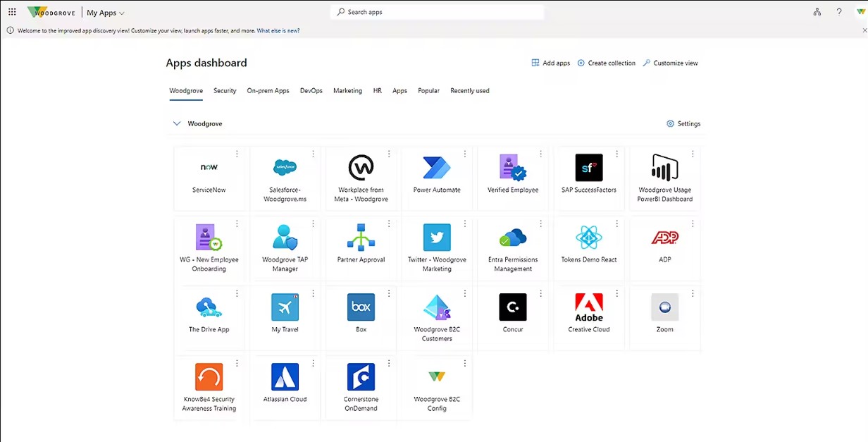Open the My Apps dropdown
This screenshot has width=868, height=442.
tap(104, 12)
